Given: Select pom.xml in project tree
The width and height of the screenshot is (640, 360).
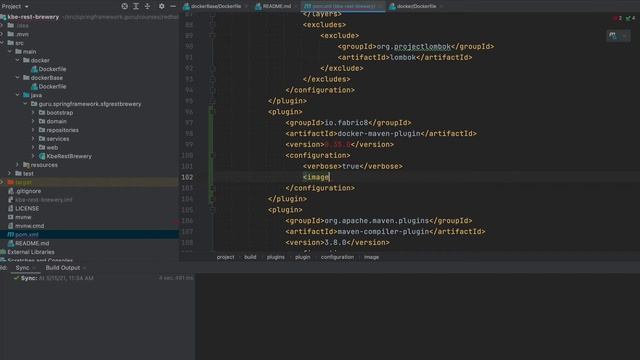Looking at the screenshot, I should coord(23,235).
